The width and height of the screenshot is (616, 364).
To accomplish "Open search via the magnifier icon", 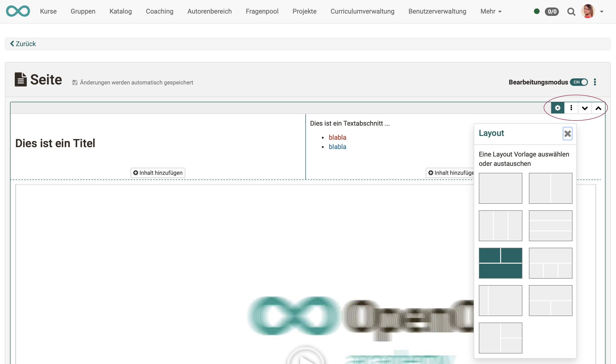I will pos(571,11).
